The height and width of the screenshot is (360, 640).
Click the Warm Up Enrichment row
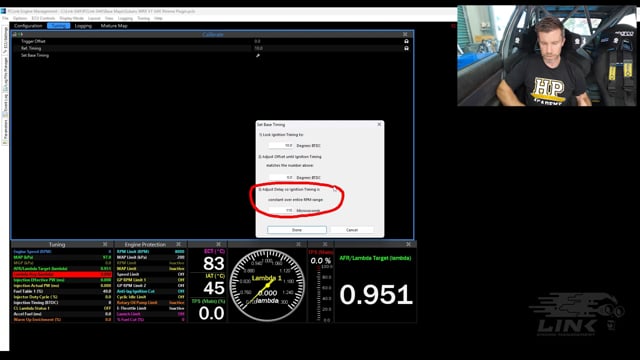tap(62, 320)
